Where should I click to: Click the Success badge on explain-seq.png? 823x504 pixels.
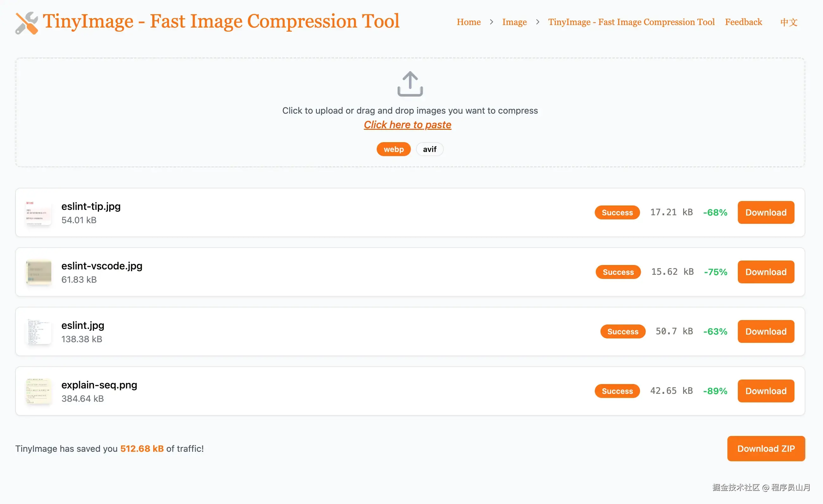[x=617, y=391]
